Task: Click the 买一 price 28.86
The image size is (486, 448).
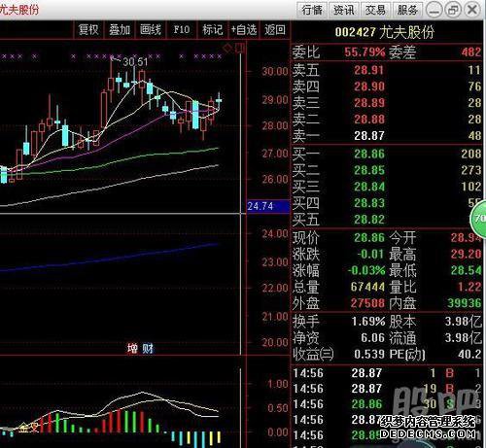Action: 368,154
